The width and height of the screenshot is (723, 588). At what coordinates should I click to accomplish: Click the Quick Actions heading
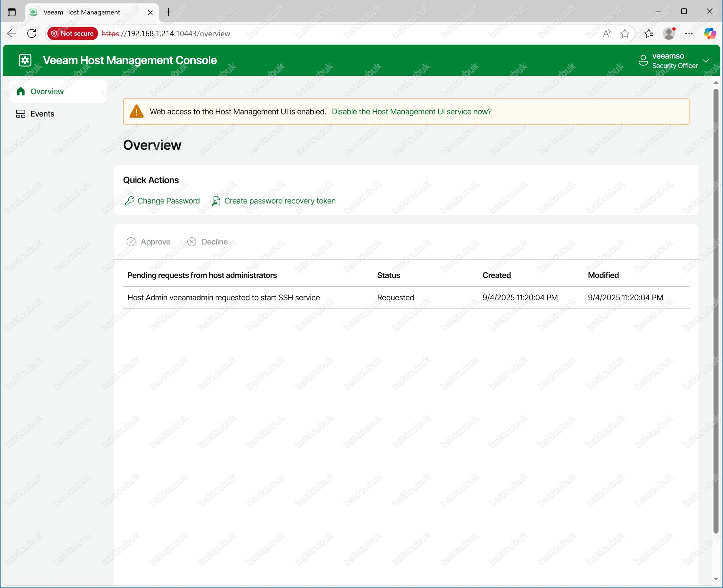151,180
